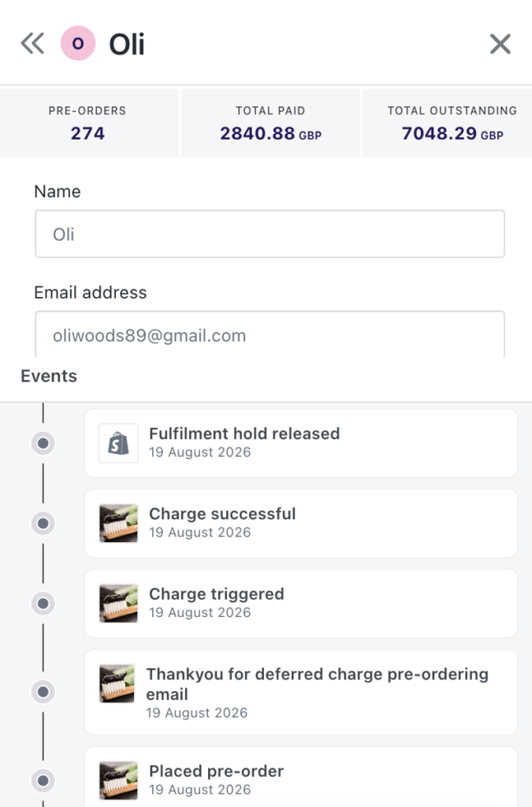Click the Total Paid stat tile
The height and width of the screenshot is (807, 532).
coord(270,123)
